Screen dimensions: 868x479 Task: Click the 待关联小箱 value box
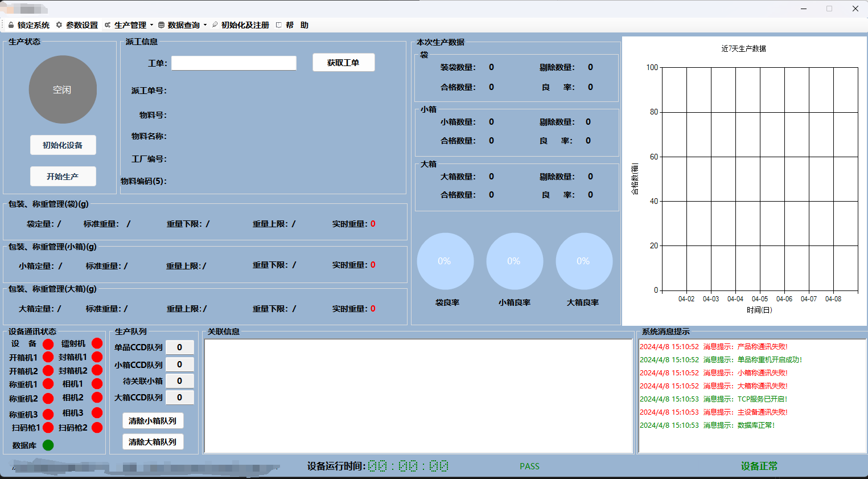click(x=179, y=381)
